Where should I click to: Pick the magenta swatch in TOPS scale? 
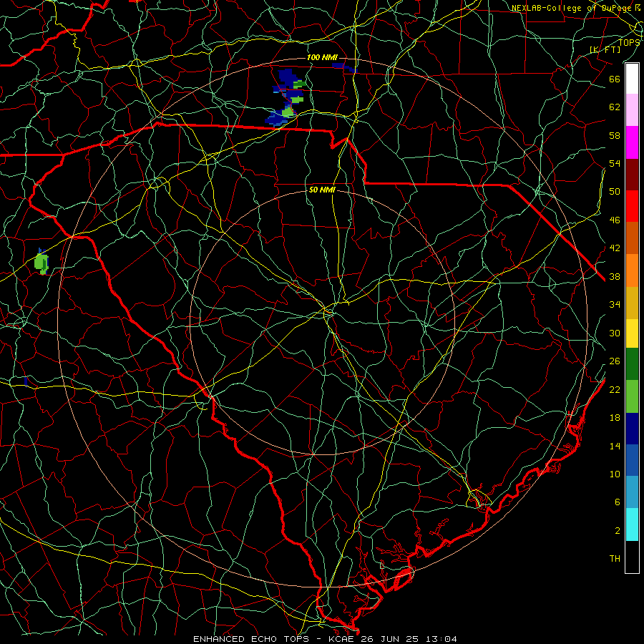[x=632, y=142]
